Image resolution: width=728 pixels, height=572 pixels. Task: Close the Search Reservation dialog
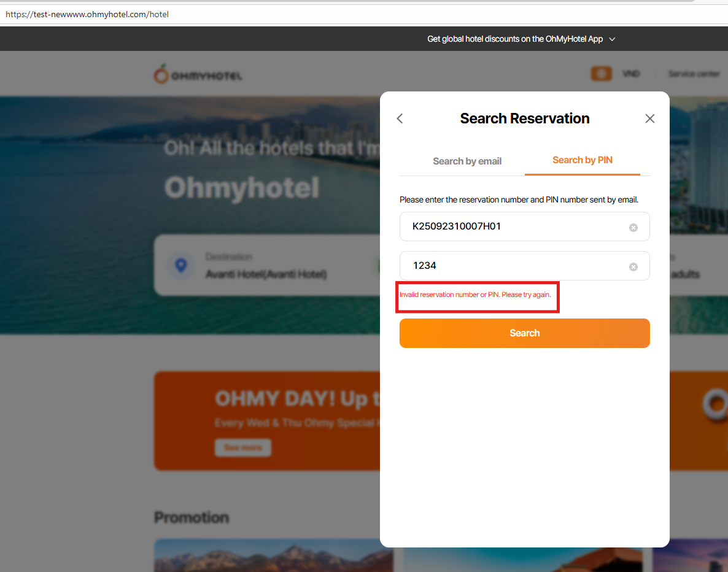[650, 118]
